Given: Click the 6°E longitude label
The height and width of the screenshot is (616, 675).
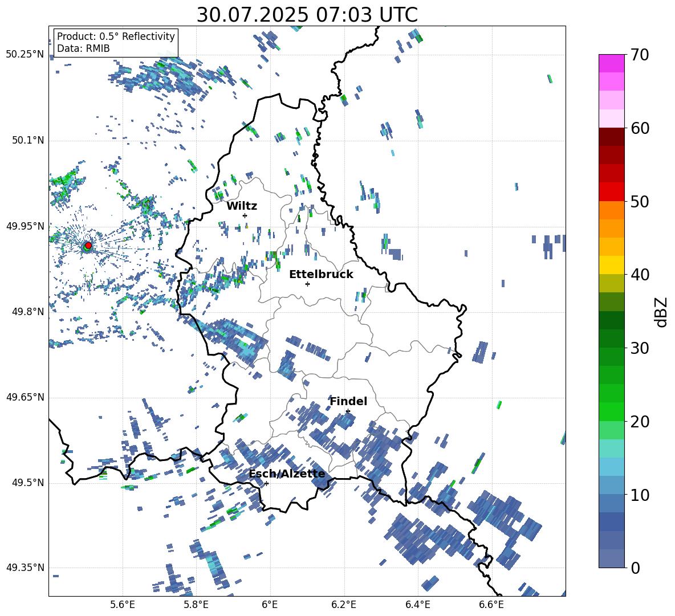Looking at the screenshot, I should [x=270, y=605].
